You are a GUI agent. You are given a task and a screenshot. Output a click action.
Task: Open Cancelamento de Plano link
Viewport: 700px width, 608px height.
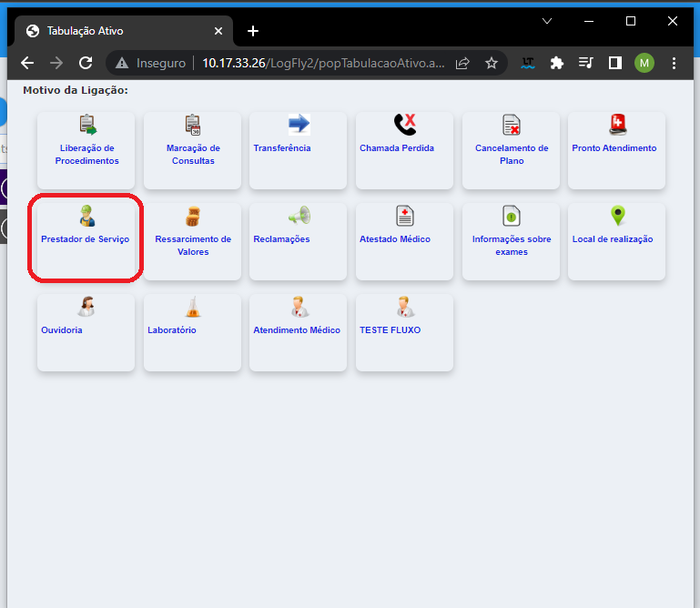point(512,155)
